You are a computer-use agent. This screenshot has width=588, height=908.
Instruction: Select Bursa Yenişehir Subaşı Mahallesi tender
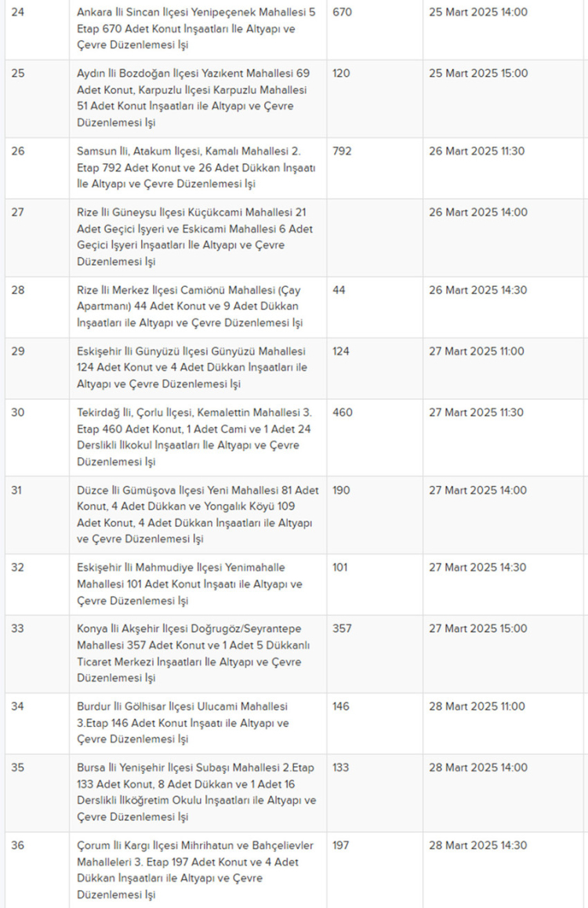[x=197, y=792]
